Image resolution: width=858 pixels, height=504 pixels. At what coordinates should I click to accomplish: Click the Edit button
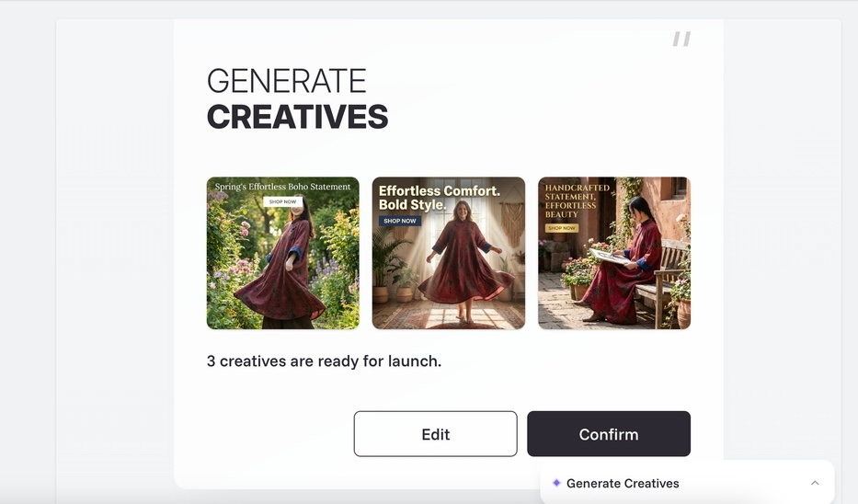pyautogui.click(x=435, y=434)
